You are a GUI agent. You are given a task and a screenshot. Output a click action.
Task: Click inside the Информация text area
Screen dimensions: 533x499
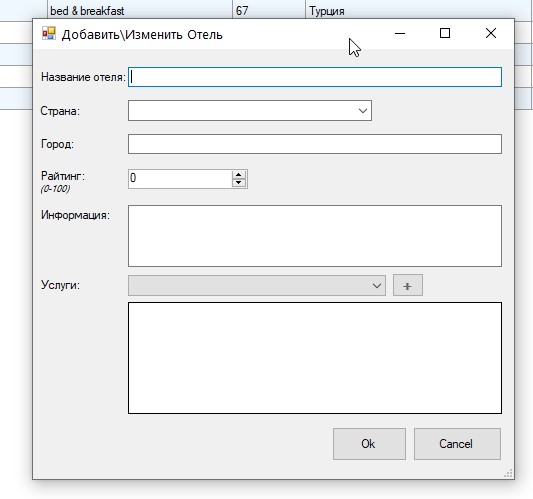tap(315, 236)
